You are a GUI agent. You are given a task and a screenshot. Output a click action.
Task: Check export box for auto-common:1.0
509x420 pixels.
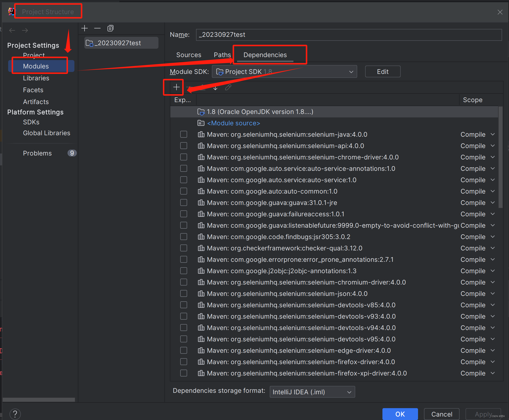pyautogui.click(x=184, y=191)
